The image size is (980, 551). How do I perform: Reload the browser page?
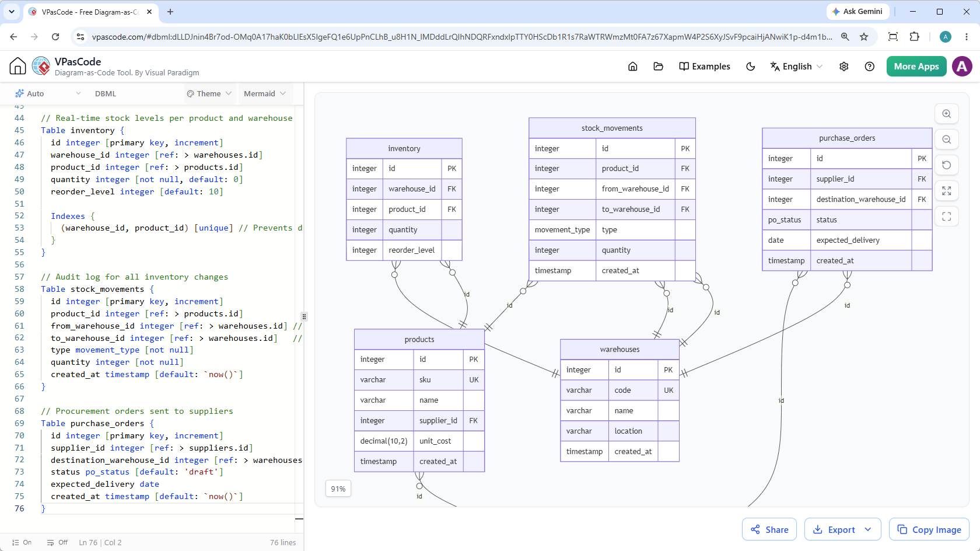(55, 37)
